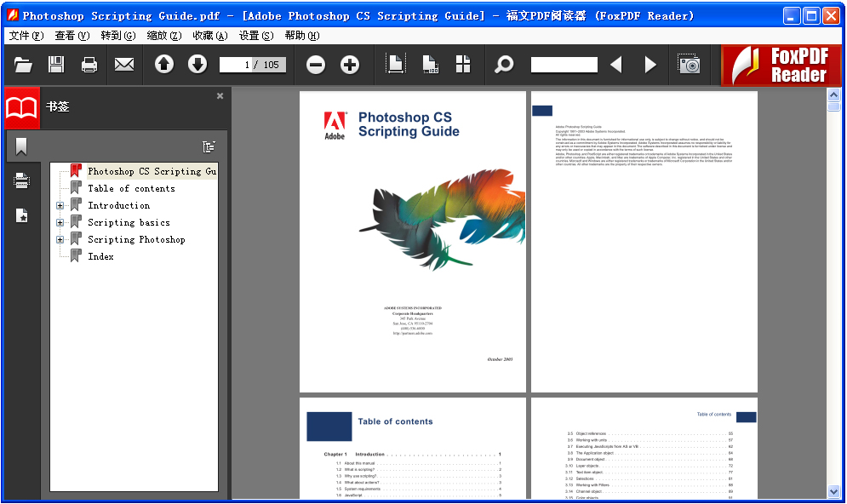847x504 pixels.
Task: Open the 收藏(A) menu
Action: pos(210,36)
